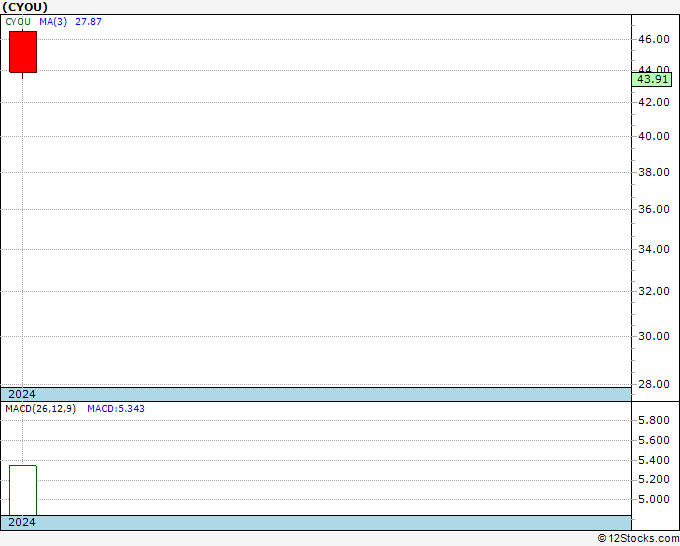
Task: Click the 38.00 price axis label
Action: [654, 172]
